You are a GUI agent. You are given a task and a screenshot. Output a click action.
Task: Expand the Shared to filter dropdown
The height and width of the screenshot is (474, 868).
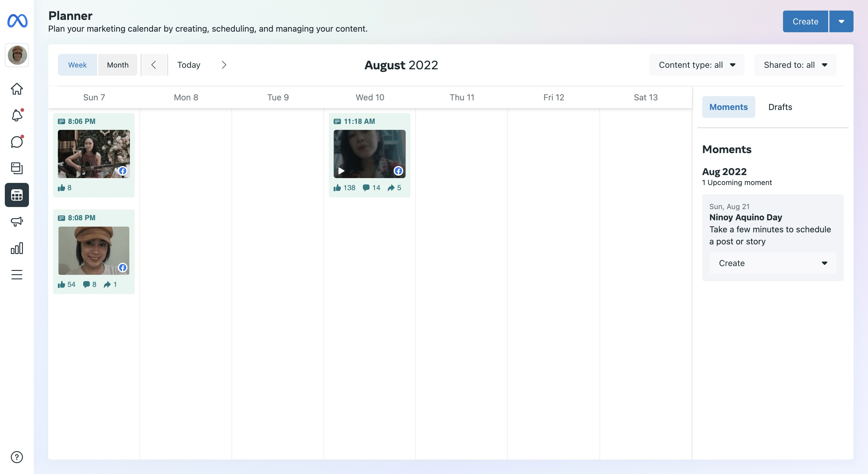click(795, 65)
